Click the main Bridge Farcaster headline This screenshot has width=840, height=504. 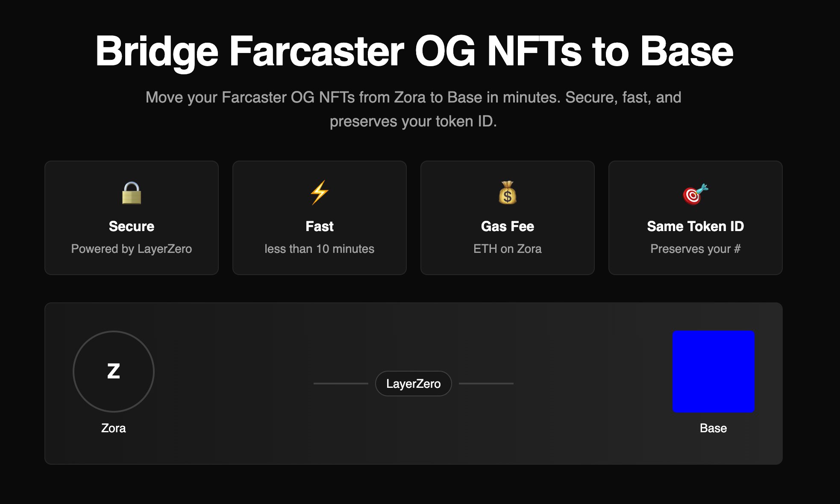pyautogui.click(x=414, y=51)
